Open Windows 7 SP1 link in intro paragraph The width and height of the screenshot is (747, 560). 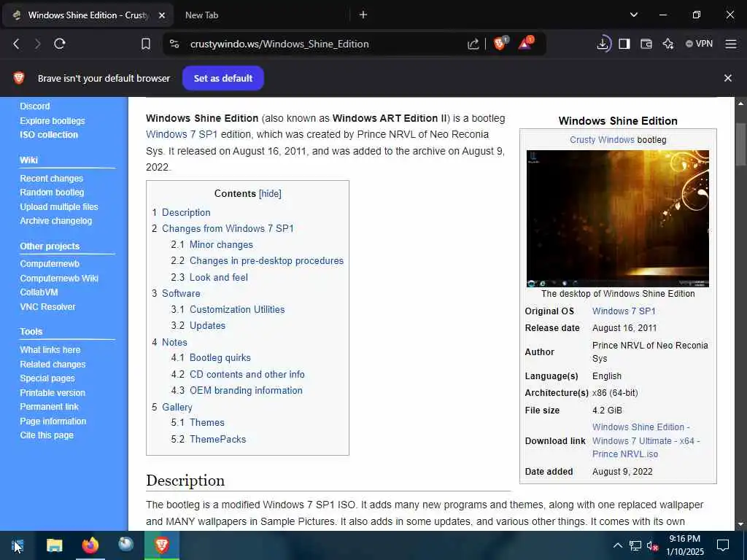click(x=182, y=134)
